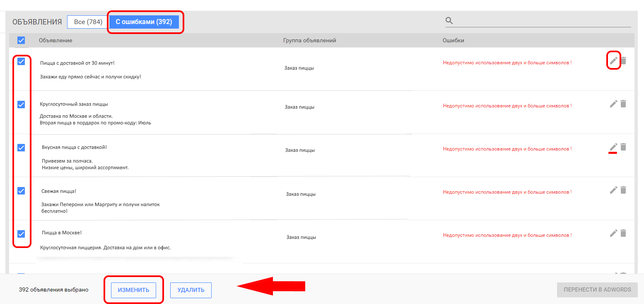The height and width of the screenshot is (304, 644).
Task: Switch to the 'Все (784)' tab
Action: (x=88, y=22)
